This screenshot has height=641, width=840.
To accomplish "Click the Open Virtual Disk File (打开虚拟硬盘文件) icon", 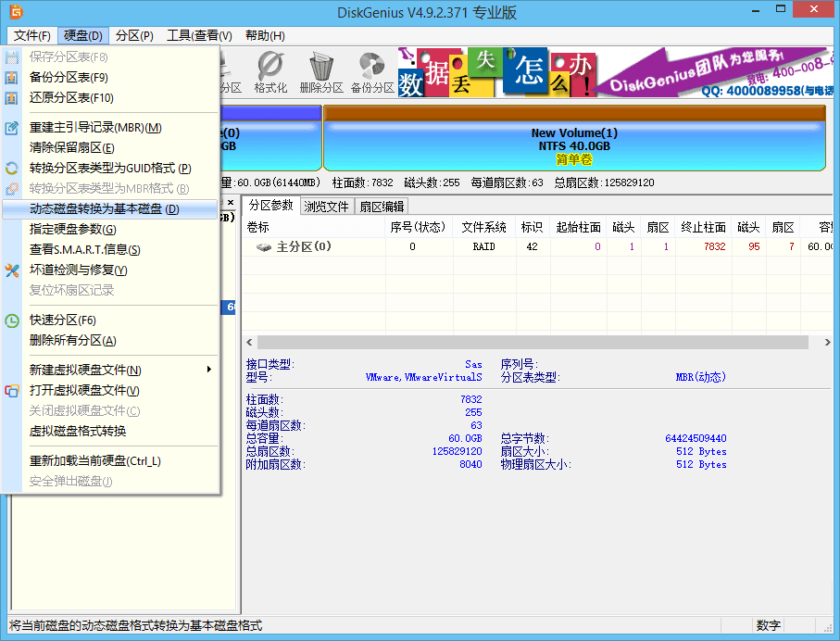I will pos(12,391).
